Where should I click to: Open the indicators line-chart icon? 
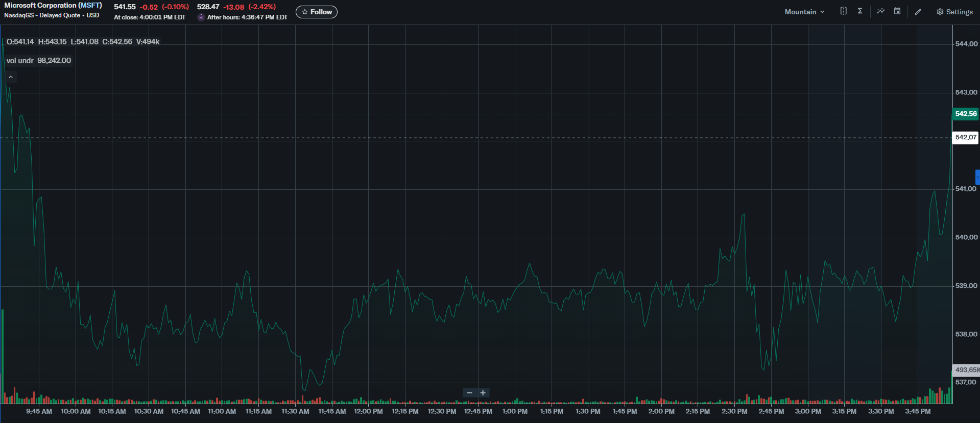click(x=881, y=11)
